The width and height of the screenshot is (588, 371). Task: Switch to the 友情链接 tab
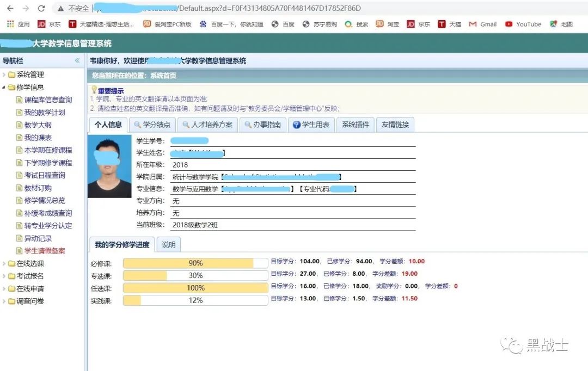click(x=395, y=125)
